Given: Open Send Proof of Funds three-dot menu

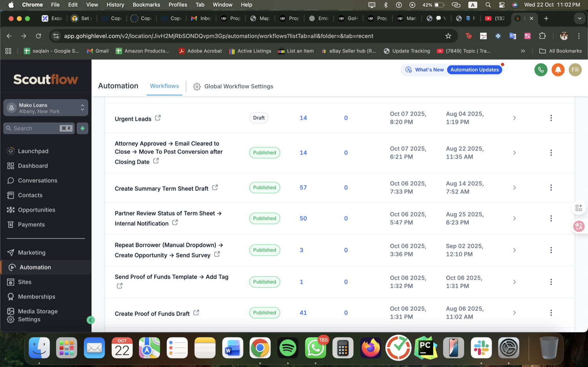Looking at the screenshot, I should point(551,282).
